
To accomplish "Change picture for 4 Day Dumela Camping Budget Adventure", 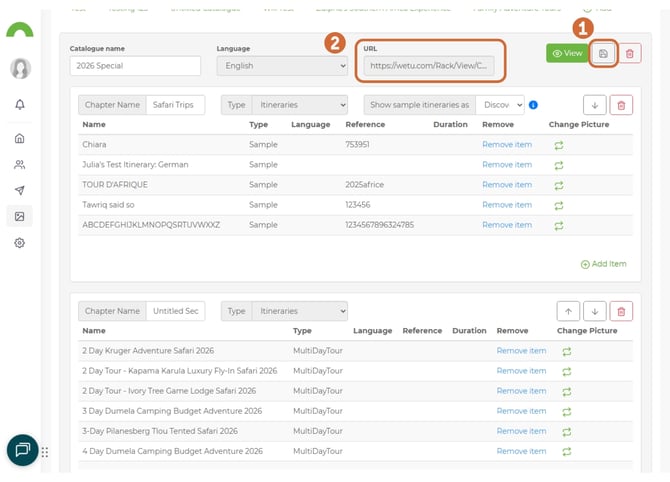I will tap(567, 452).
